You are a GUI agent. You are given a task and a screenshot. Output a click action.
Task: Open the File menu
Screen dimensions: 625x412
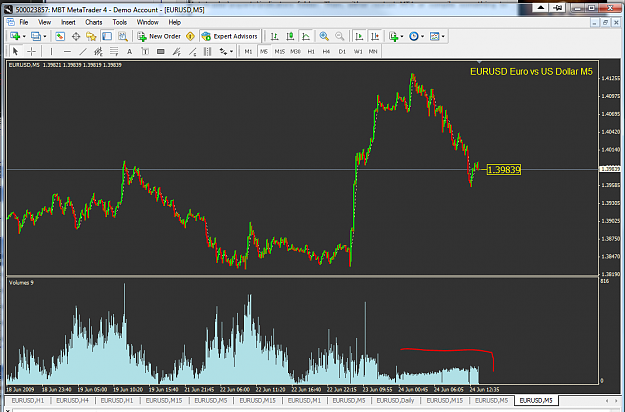[x=24, y=22]
